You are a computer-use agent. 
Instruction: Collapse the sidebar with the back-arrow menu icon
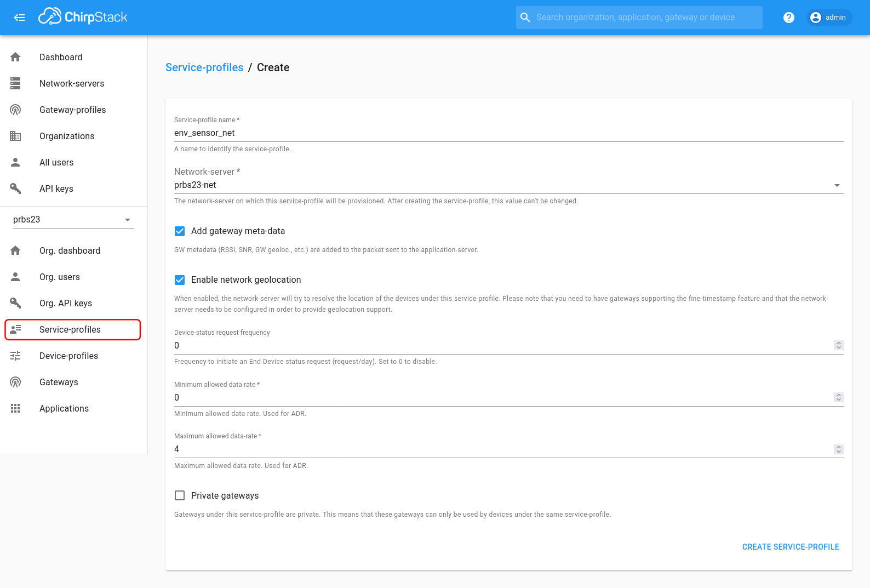pos(20,18)
